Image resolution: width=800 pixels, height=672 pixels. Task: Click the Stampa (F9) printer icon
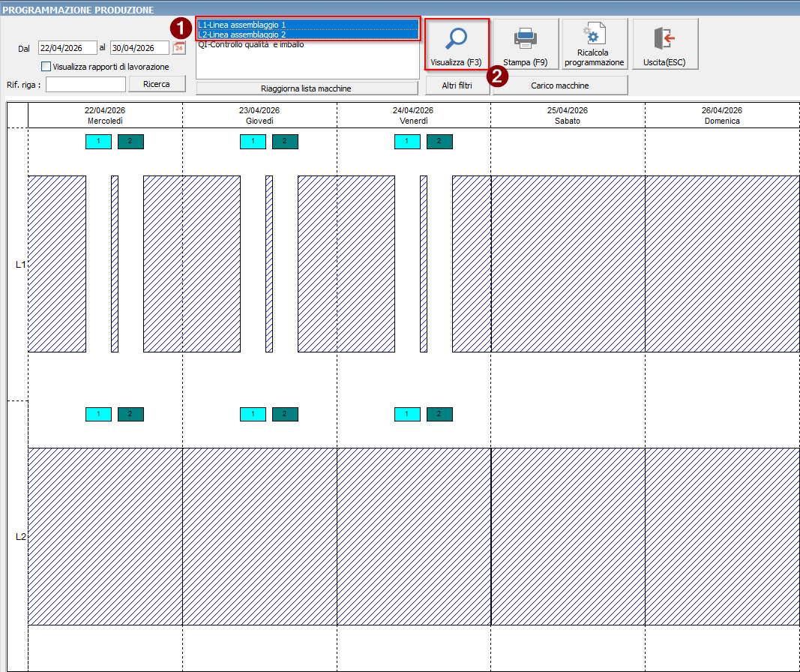[525, 39]
